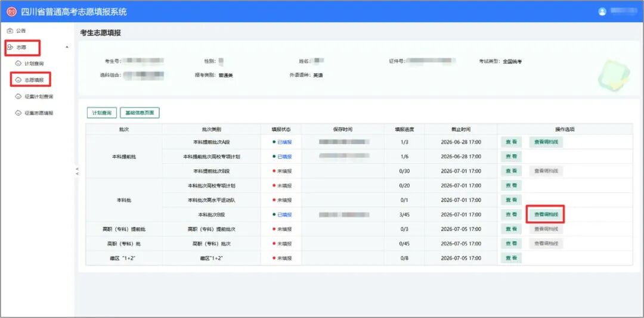The image size is (644, 318).
Task: Click the 高职（专科）批 batch cell
Action: (123, 244)
